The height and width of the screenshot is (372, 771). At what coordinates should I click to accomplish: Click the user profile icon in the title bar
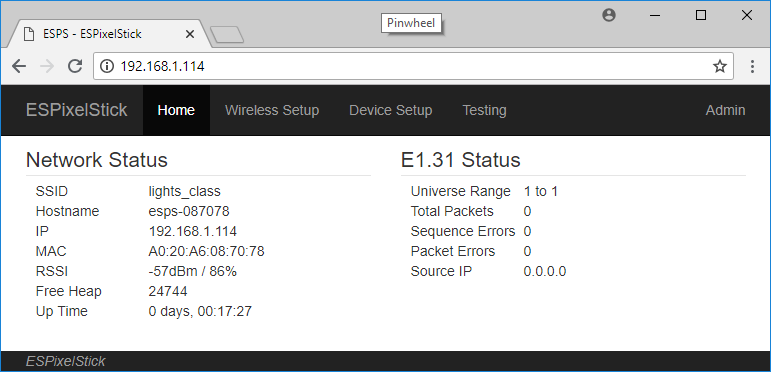point(609,15)
